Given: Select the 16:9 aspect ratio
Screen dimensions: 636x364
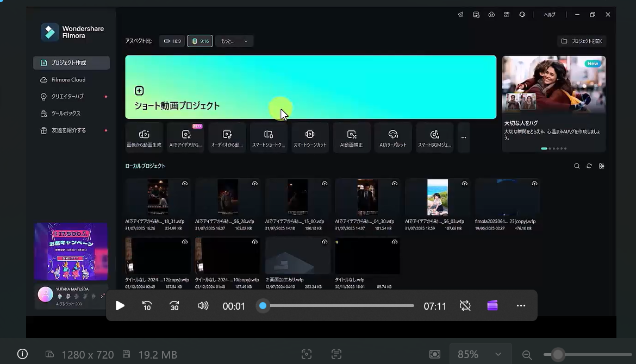Looking at the screenshot, I should tap(172, 41).
